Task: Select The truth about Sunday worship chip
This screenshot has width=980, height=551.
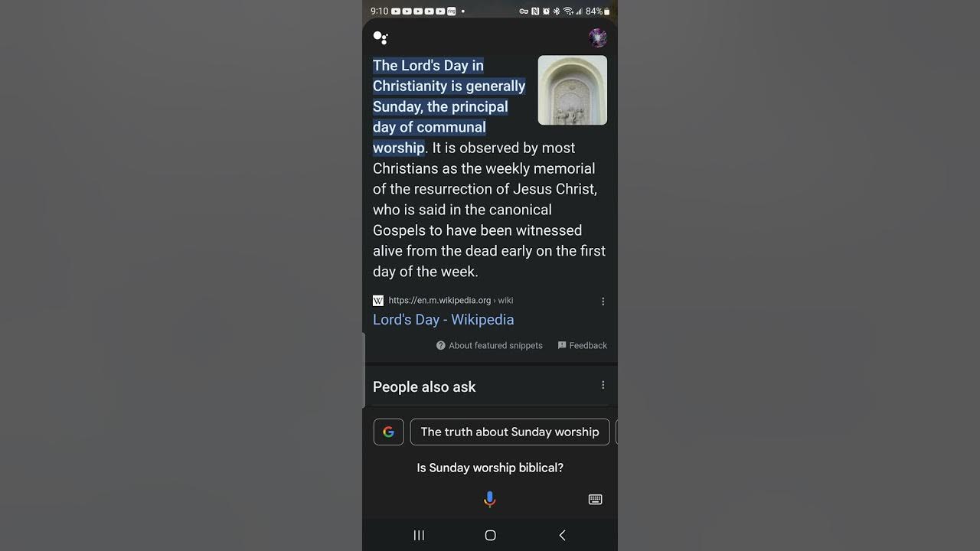Action: coord(510,432)
